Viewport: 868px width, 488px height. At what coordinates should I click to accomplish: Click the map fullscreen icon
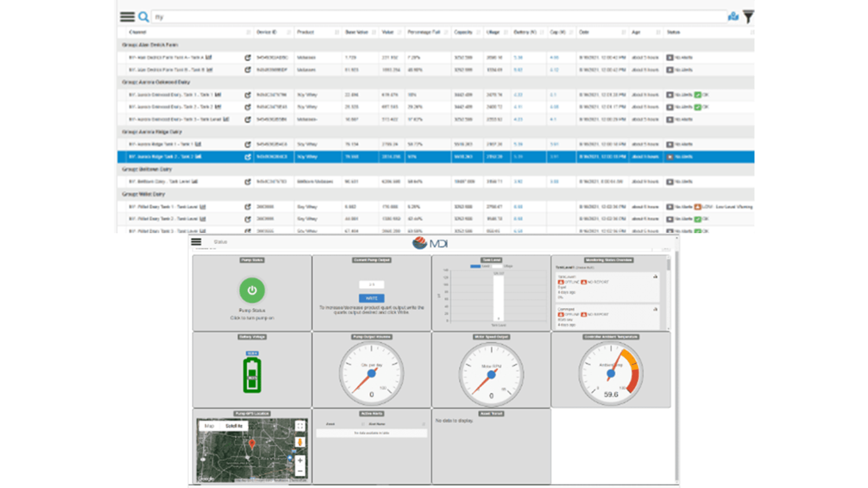tap(300, 426)
